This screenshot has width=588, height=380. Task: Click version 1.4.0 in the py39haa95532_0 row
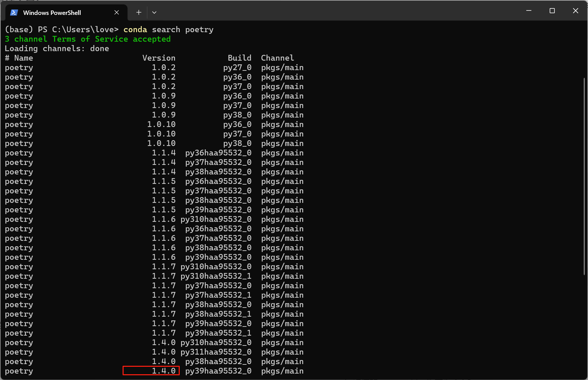click(164, 371)
